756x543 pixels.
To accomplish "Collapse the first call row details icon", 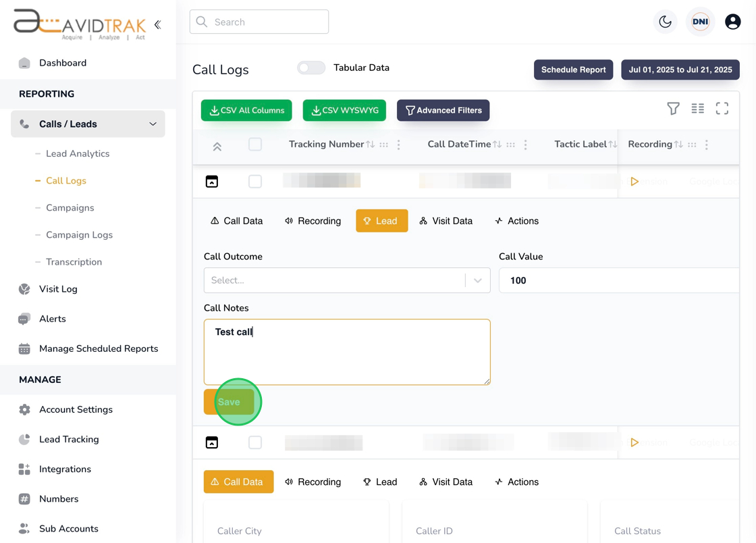I will point(212,181).
